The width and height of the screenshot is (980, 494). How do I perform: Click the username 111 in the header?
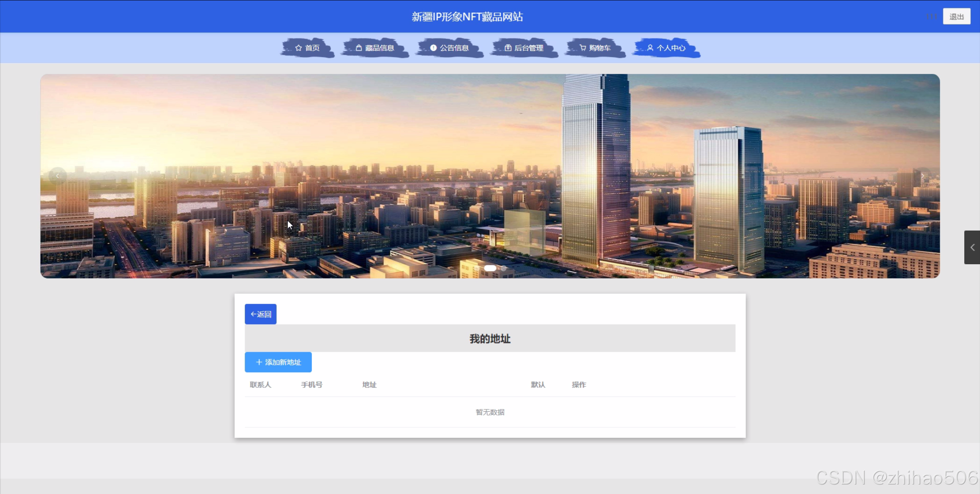click(x=931, y=16)
